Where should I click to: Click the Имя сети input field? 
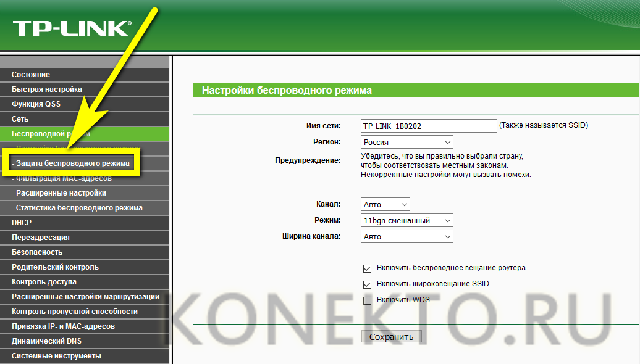429,126
